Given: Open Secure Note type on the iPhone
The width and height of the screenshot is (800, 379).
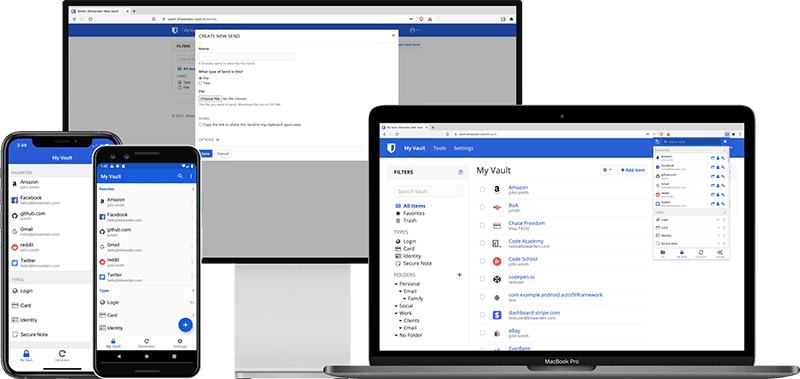Looking at the screenshot, I should pos(51,335).
